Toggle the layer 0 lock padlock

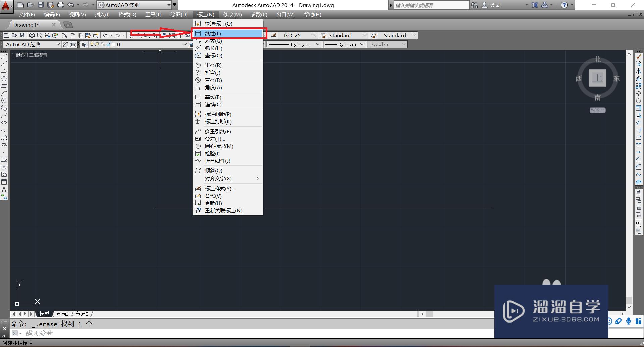[x=108, y=44]
